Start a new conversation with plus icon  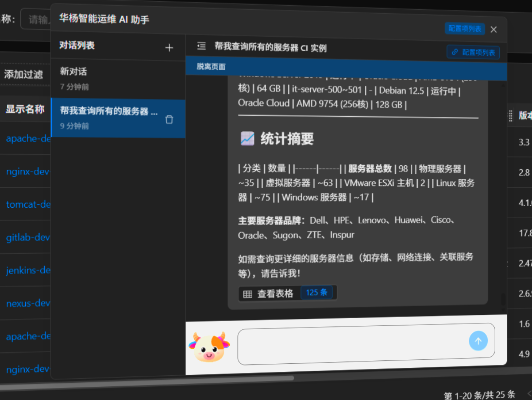[169, 48]
